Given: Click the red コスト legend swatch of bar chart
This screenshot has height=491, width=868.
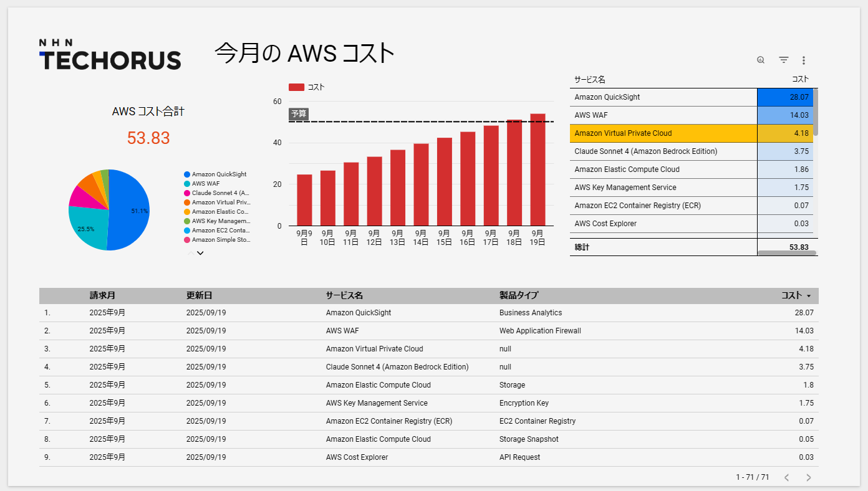Looking at the screenshot, I should click(296, 87).
